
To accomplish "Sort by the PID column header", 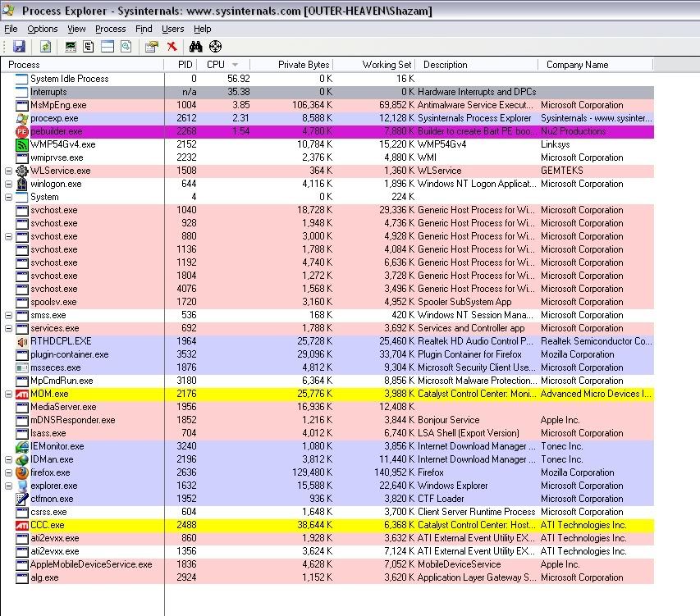I will click(x=181, y=65).
